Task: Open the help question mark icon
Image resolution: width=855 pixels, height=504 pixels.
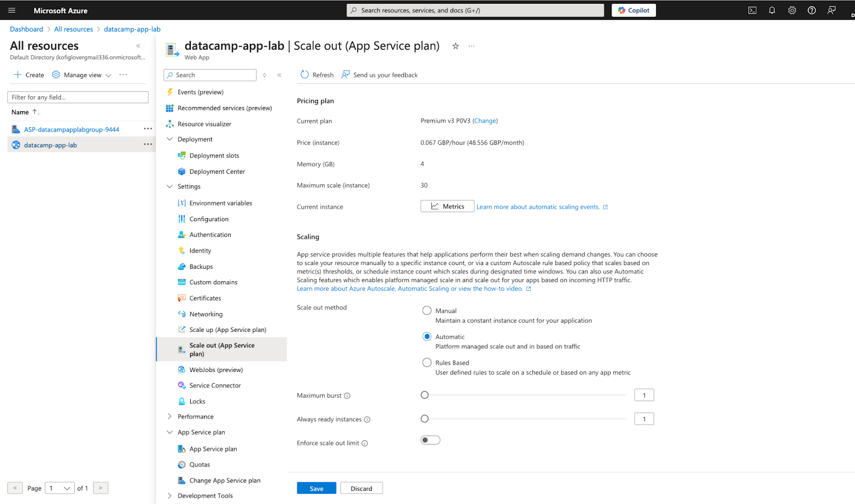Action: coord(812,10)
